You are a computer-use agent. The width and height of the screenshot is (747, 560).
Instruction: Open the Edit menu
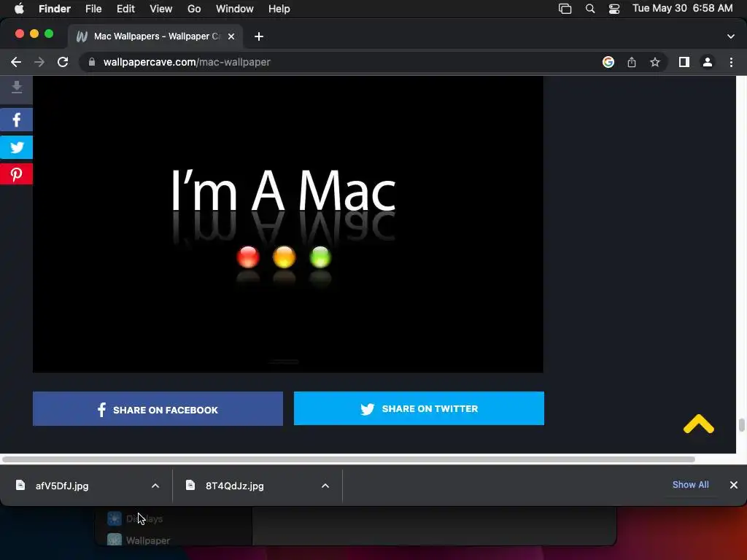click(125, 9)
